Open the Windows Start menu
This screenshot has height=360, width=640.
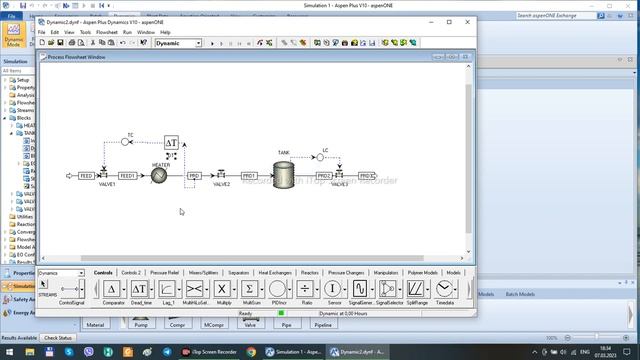pos(9,352)
